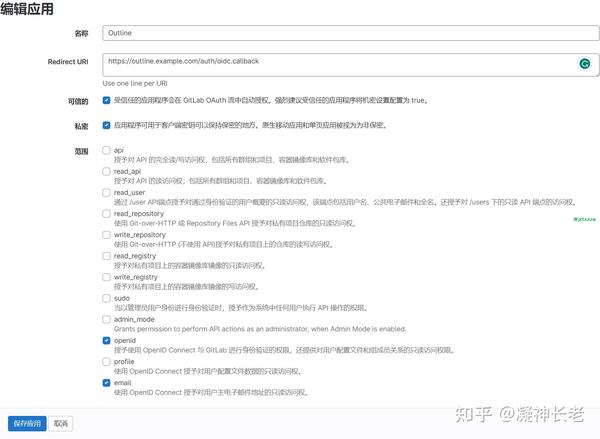Enable the read_repository scope checkbox

tap(106, 214)
